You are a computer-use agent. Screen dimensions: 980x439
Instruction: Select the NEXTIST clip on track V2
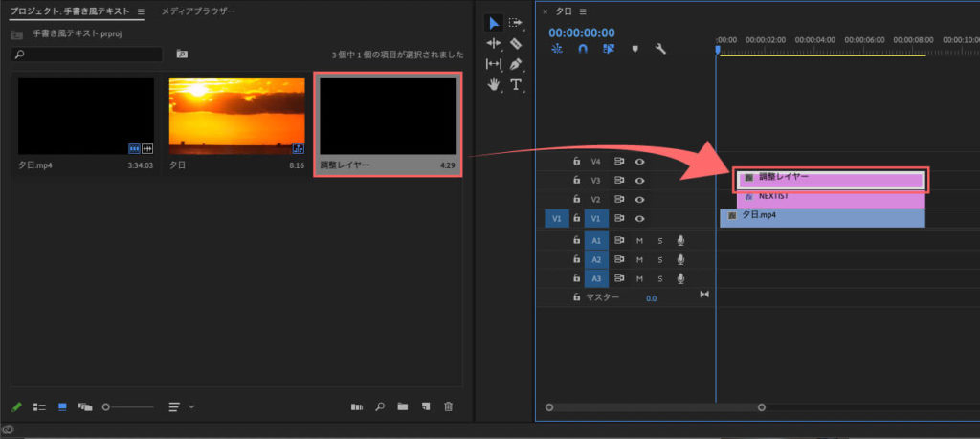[x=832, y=199]
